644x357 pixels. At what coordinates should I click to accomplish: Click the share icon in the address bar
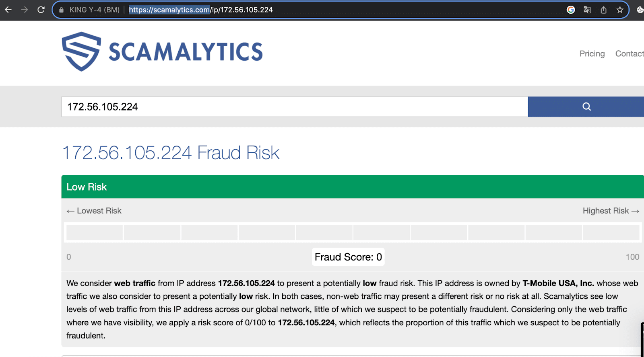point(603,10)
